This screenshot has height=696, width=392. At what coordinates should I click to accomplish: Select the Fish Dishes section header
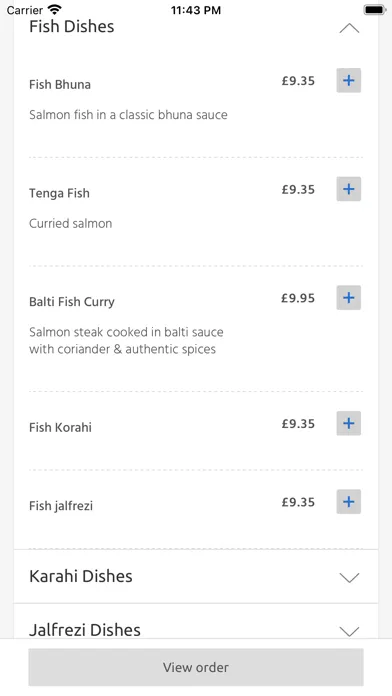point(71,27)
